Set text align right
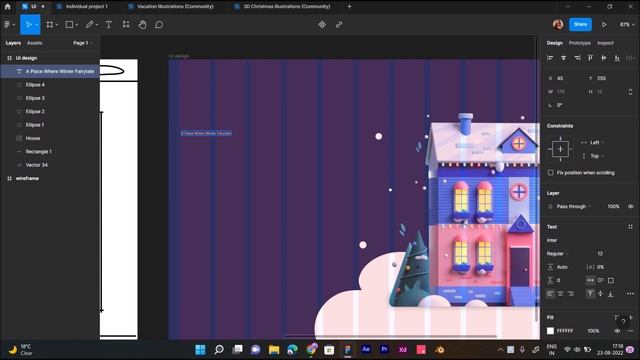The image size is (640, 360). (x=571, y=293)
